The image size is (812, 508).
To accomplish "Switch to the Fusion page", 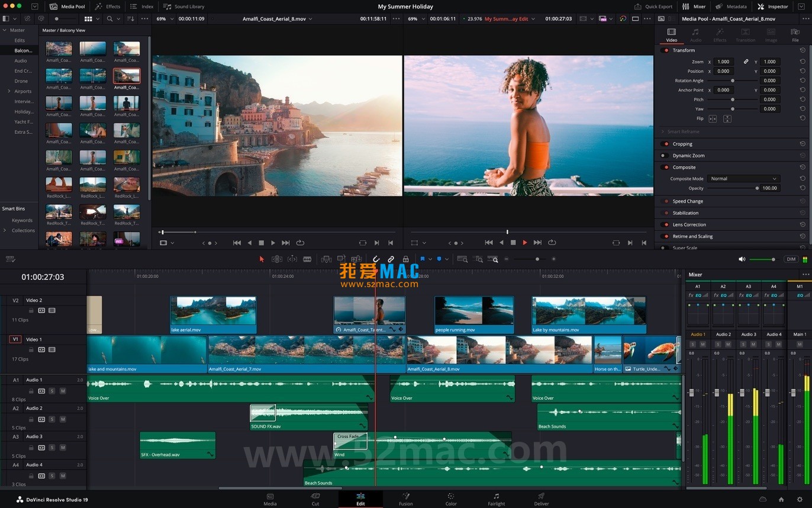I will 406,499.
